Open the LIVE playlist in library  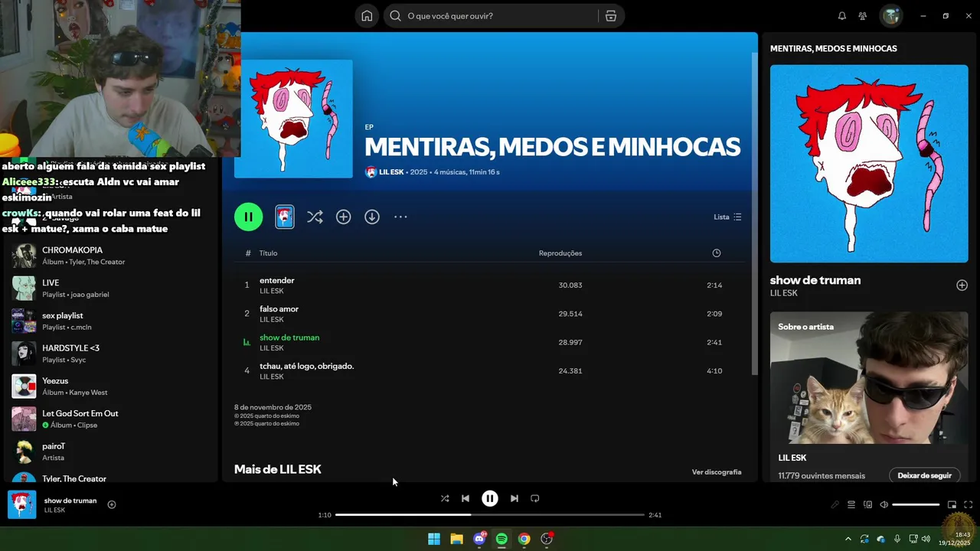tap(111, 289)
